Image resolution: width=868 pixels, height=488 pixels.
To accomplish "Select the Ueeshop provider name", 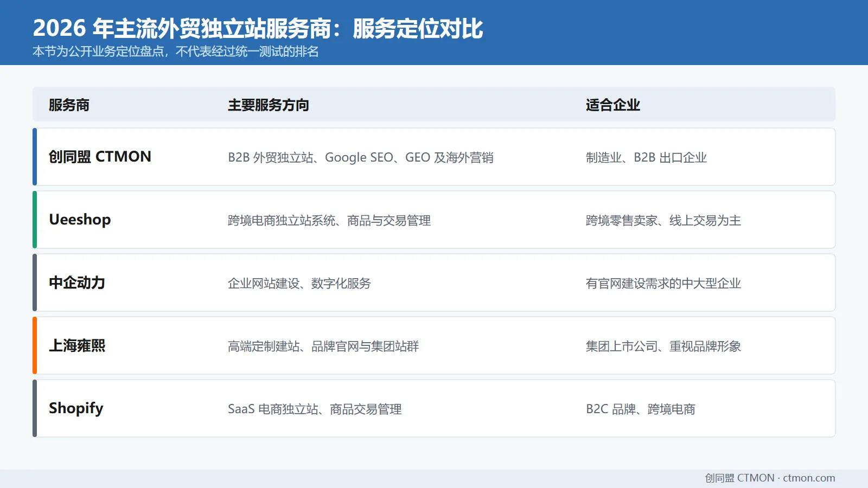I will (80, 220).
